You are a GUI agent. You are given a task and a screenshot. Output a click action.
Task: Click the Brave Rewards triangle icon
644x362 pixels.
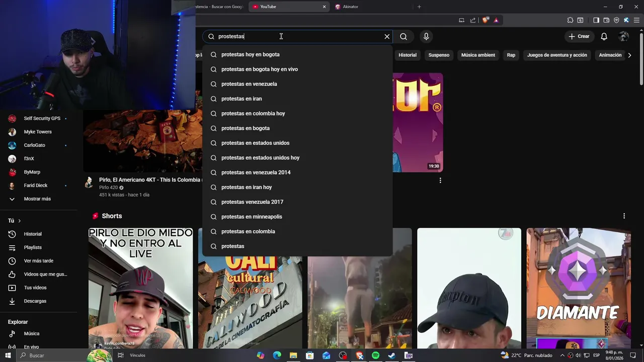[x=496, y=20]
